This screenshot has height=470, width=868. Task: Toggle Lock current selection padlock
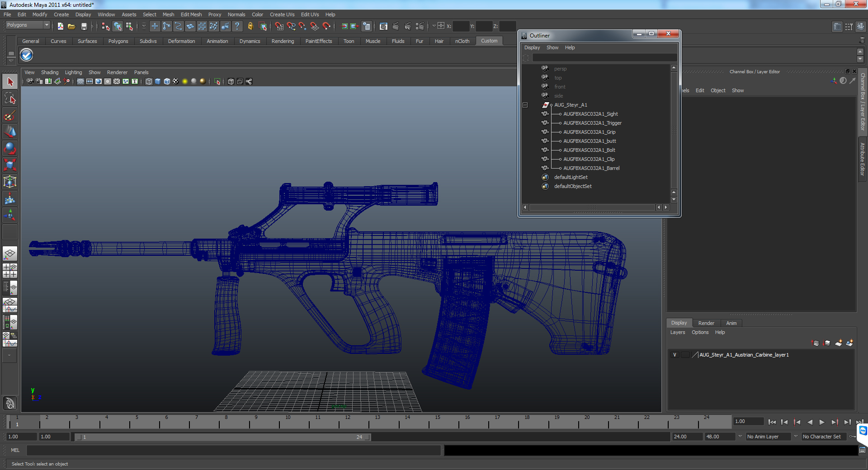(x=250, y=27)
